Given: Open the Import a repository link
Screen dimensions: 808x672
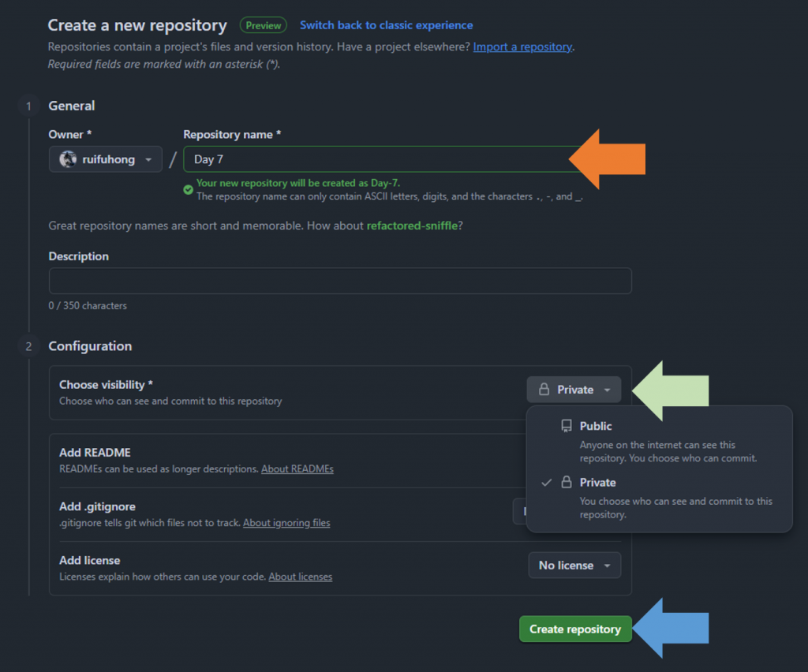Looking at the screenshot, I should [522, 47].
